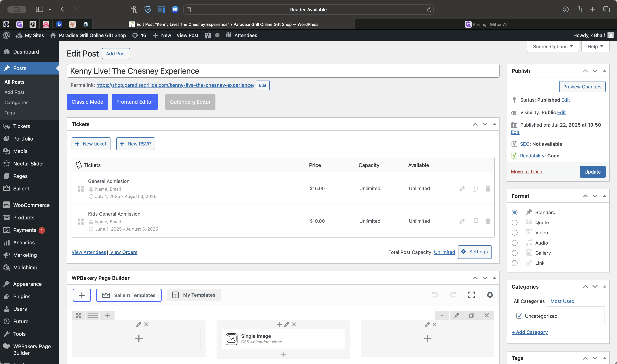Open the View Attendees link

(89, 252)
